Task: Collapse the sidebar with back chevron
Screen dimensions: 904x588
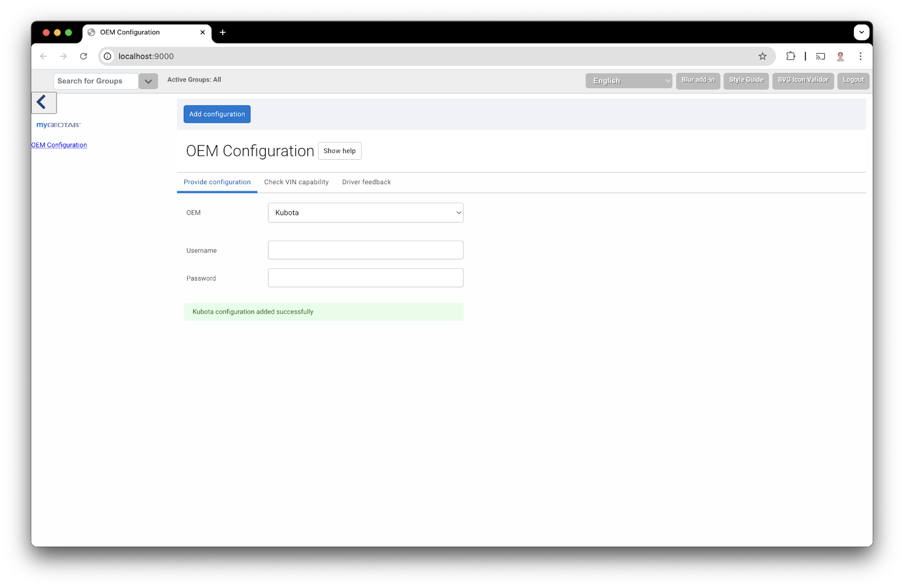Action: [x=44, y=103]
